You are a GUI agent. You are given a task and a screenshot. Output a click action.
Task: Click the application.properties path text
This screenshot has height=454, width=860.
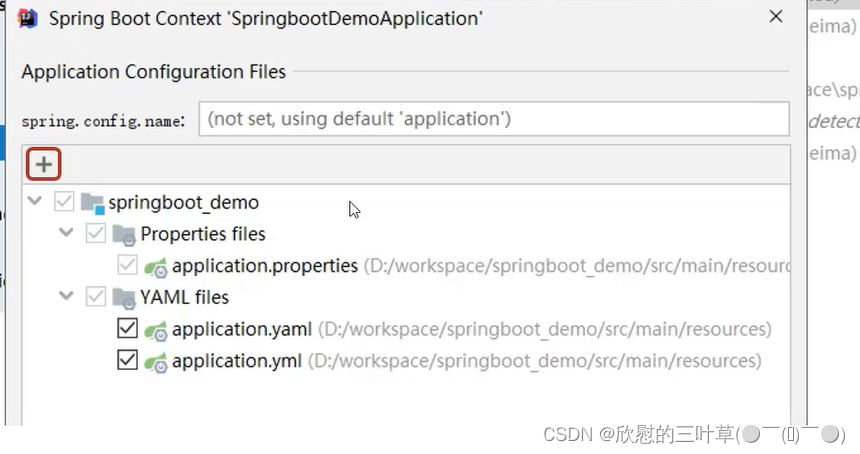point(576,266)
